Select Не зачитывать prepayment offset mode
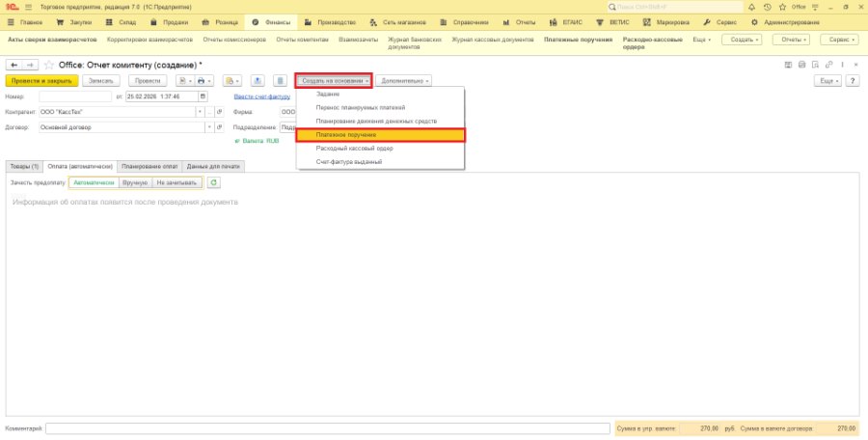Screen dimensions: 868x440 coord(176,182)
